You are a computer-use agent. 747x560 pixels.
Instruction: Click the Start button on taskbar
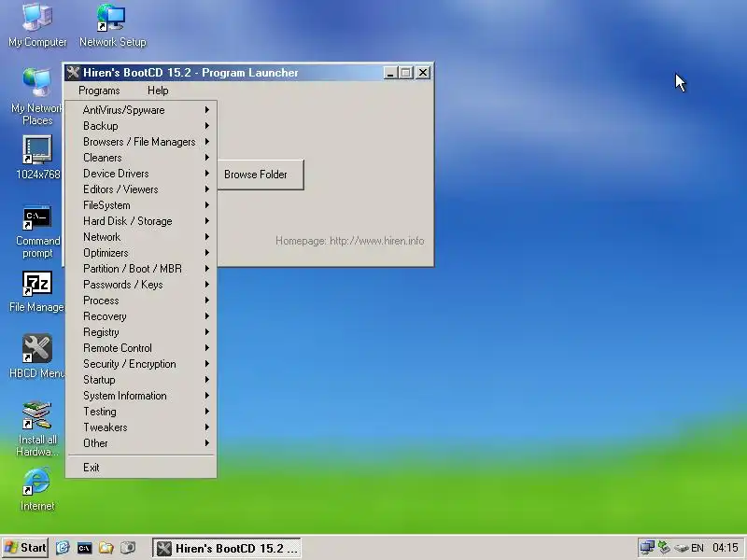point(26,548)
